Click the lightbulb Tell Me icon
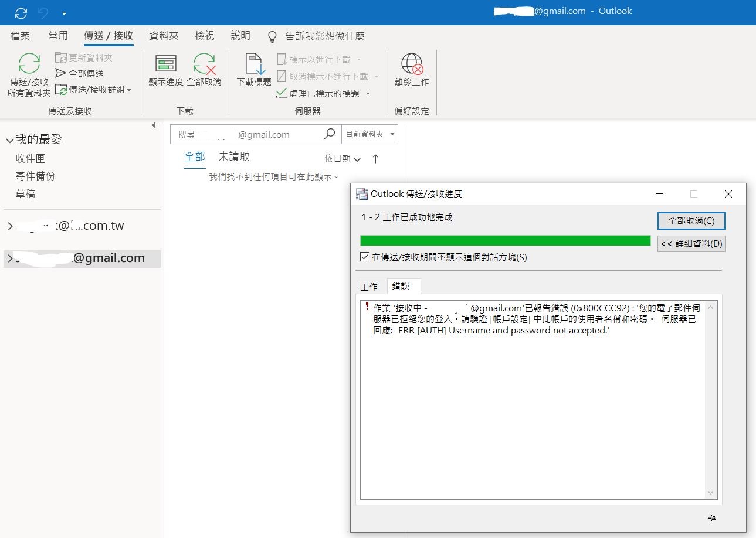The height and width of the screenshot is (538, 756). click(x=272, y=37)
